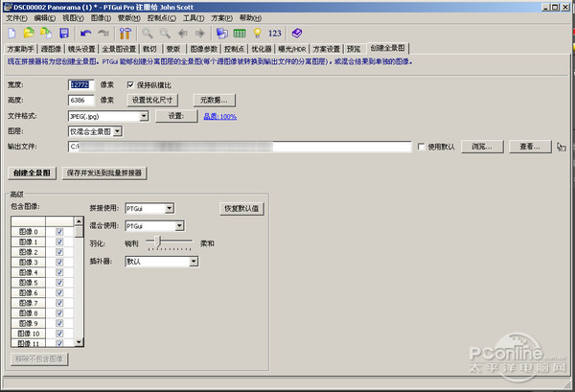
Task: Click the Save project floppy icon
Action: click(x=64, y=34)
